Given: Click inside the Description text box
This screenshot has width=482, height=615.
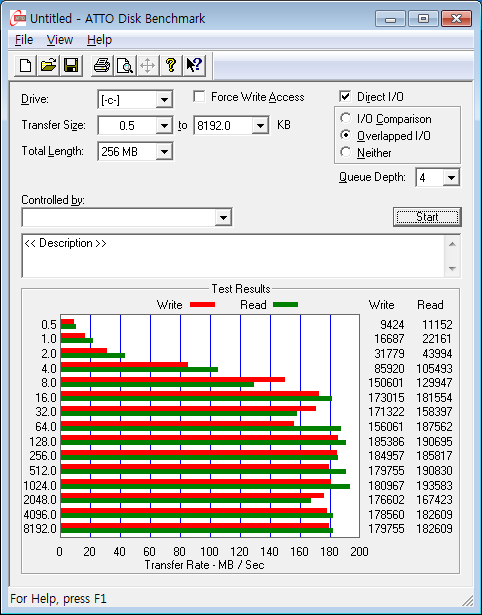Looking at the screenshot, I should (x=233, y=256).
